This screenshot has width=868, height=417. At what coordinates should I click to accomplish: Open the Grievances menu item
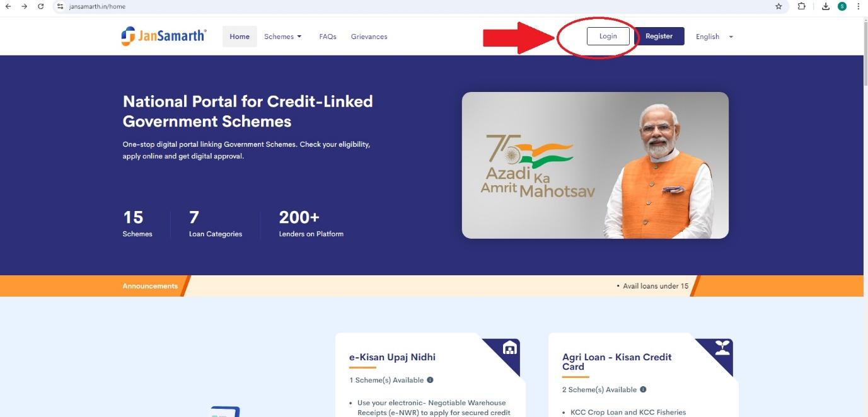tap(369, 37)
